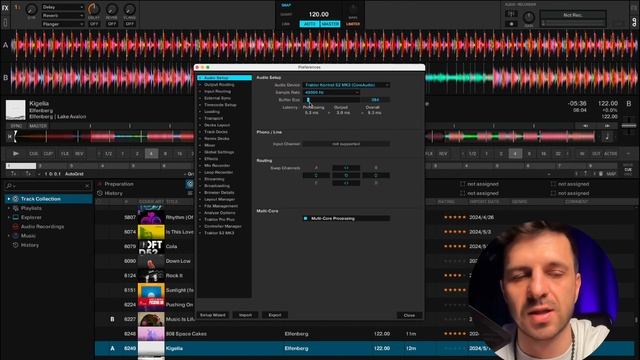Start recording with the record button
640x360 pixels.
pos(511,24)
